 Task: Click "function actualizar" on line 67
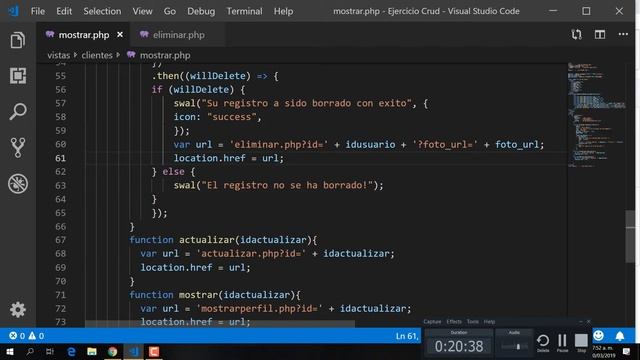click(x=182, y=240)
